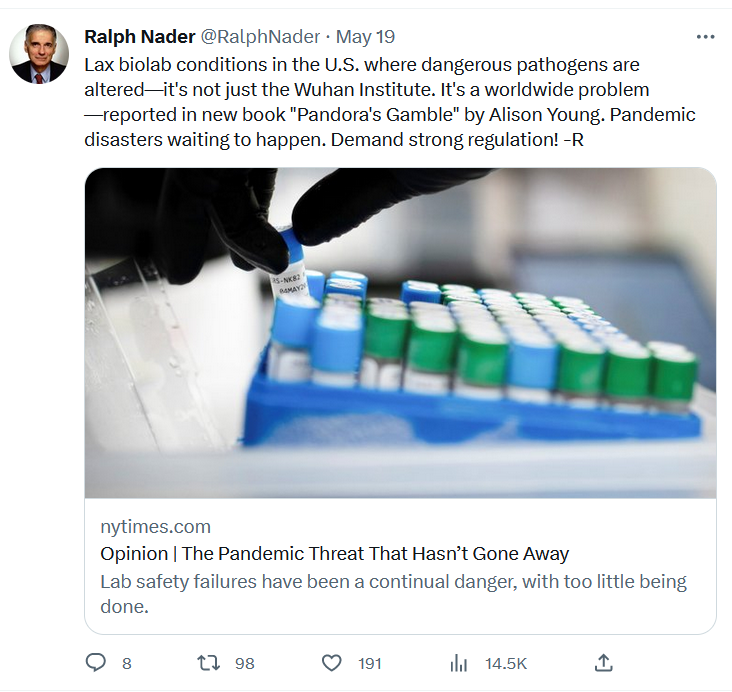Open the lab vials article image

pos(401,333)
